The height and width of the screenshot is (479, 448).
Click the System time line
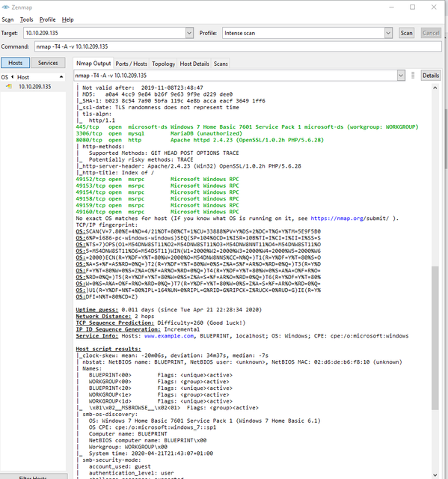pos(151,454)
